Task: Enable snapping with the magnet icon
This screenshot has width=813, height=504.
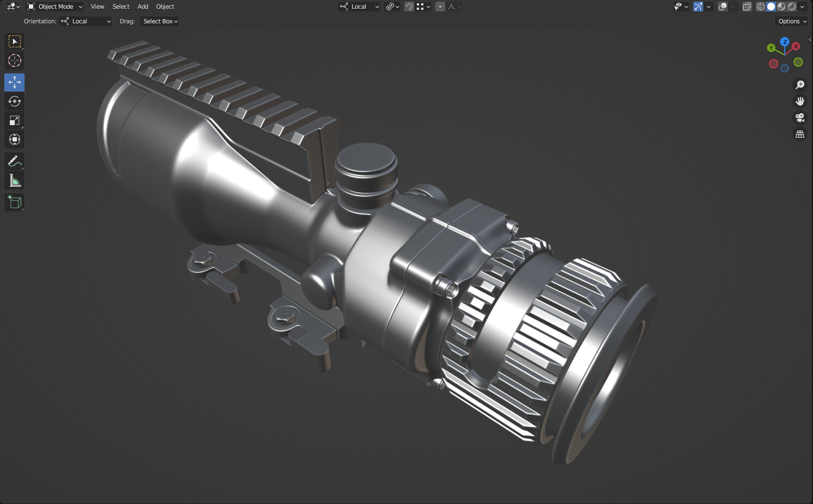Action: tap(409, 7)
